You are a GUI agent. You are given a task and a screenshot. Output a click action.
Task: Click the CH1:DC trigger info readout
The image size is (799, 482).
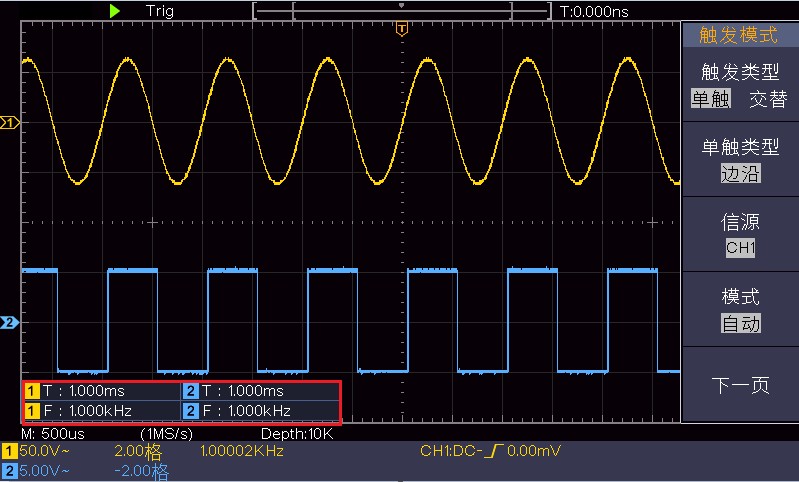click(x=451, y=451)
